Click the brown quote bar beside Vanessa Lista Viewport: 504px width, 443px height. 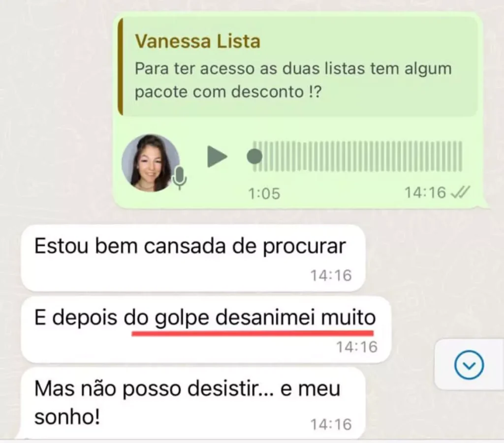121,66
